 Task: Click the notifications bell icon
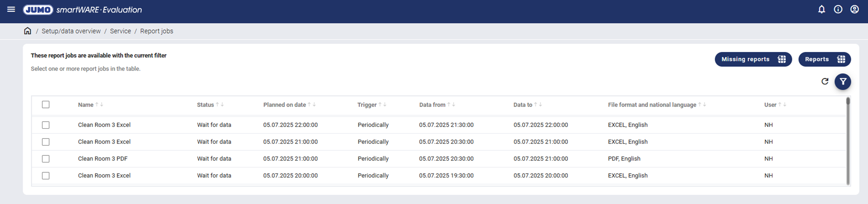pyautogui.click(x=822, y=10)
